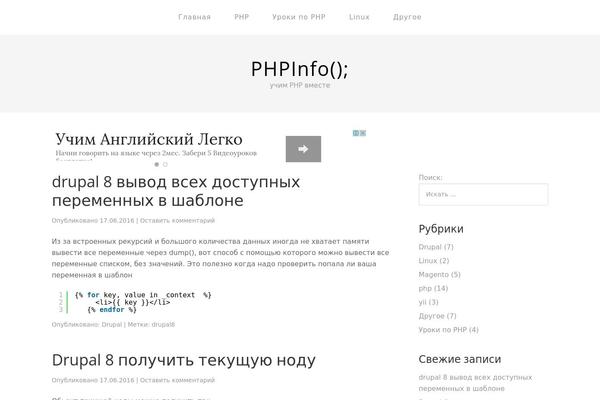600x400 pixels.
Task: Open the Уроки по PHP menu item
Action: 298,17
